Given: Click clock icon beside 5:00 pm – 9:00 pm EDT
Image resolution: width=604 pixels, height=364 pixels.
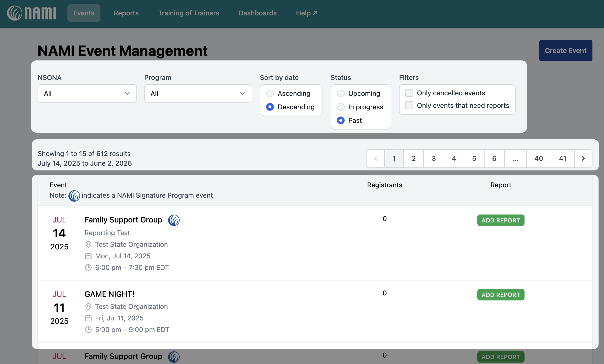Looking at the screenshot, I should [88, 329].
